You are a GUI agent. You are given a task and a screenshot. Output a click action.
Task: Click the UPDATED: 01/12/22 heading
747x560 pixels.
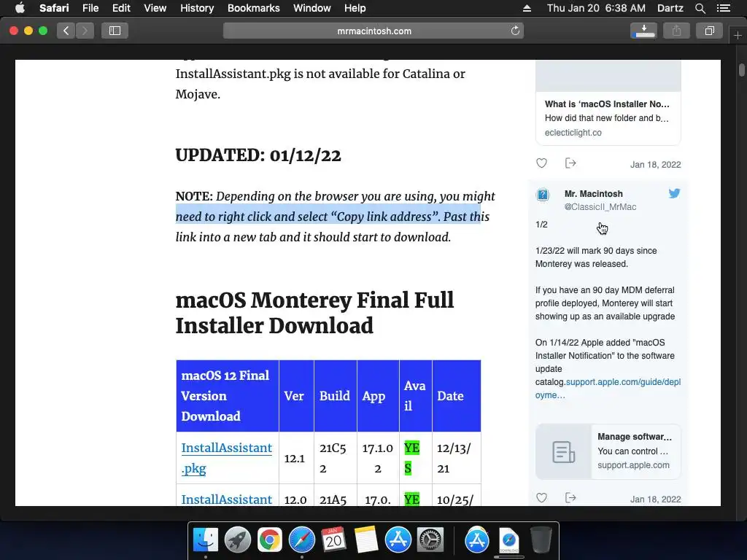[258, 156]
